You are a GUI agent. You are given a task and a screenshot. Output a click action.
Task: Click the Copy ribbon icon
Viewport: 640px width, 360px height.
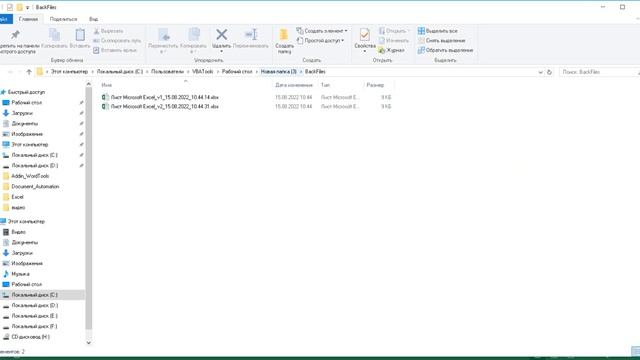tap(54, 35)
